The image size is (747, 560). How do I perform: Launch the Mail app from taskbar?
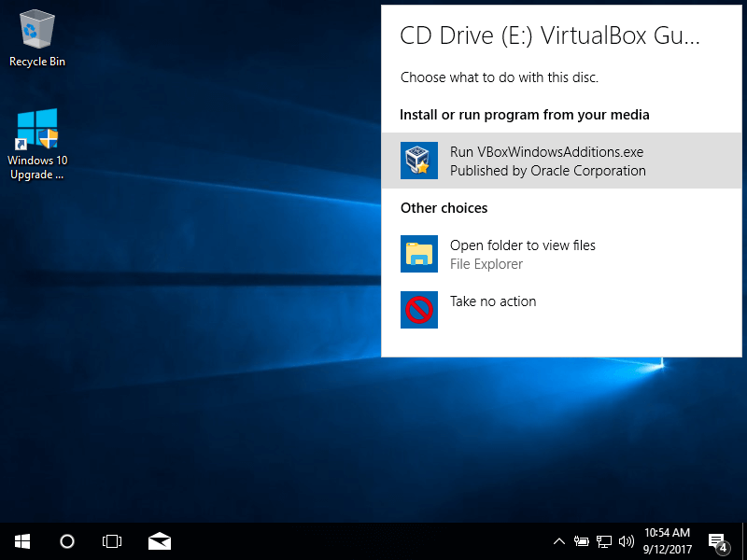pos(159,541)
